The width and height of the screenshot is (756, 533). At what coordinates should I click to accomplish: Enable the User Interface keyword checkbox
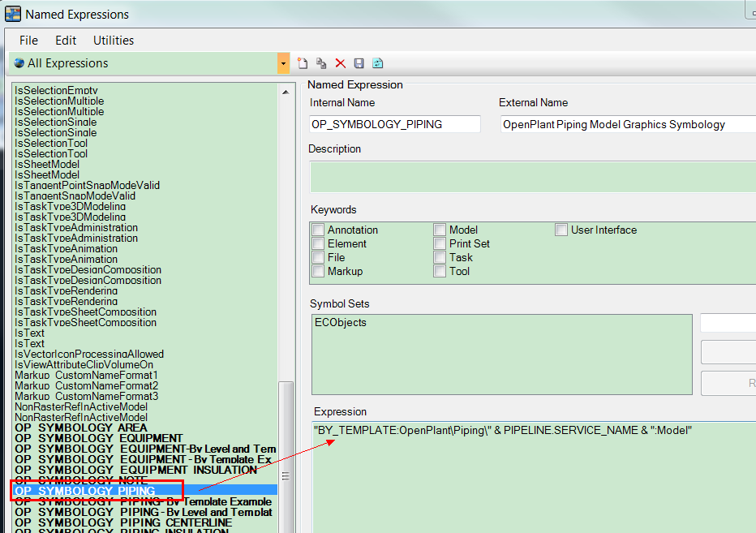[561, 230]
